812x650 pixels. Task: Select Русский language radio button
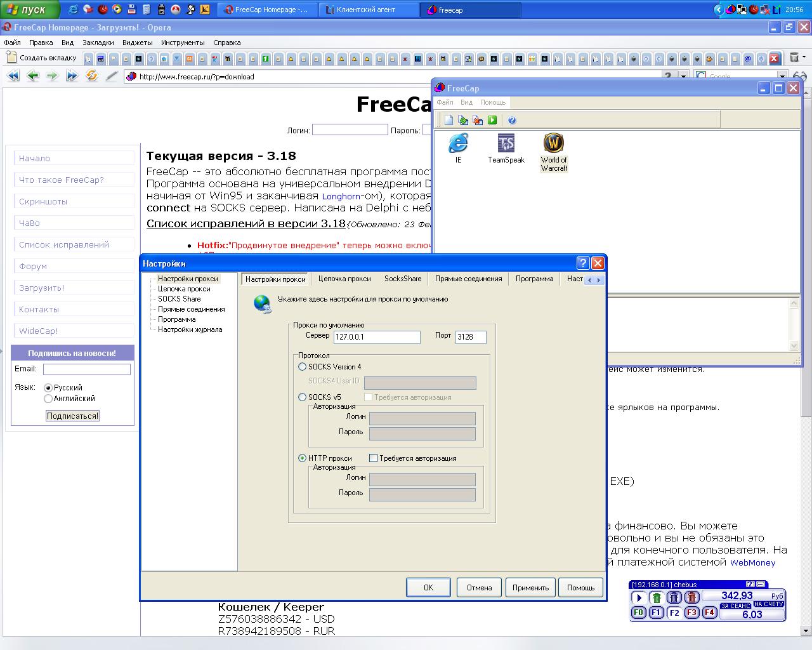(x=48, y=388)
